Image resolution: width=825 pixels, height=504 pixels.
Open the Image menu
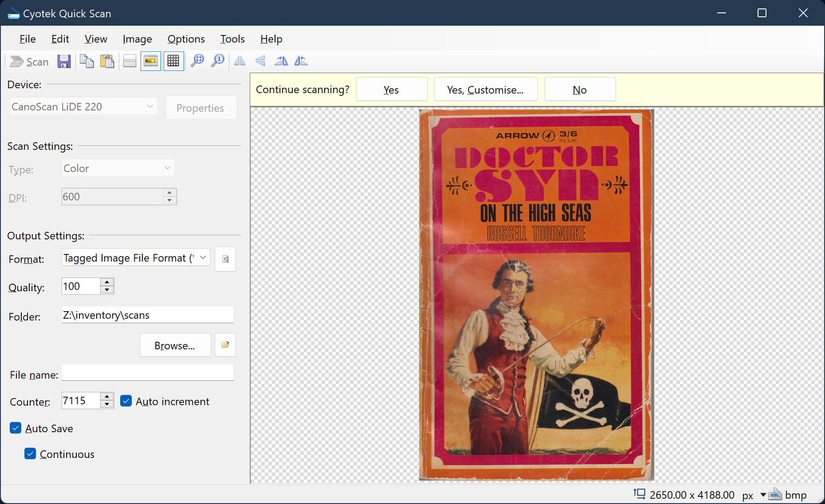tap(137, 39)
